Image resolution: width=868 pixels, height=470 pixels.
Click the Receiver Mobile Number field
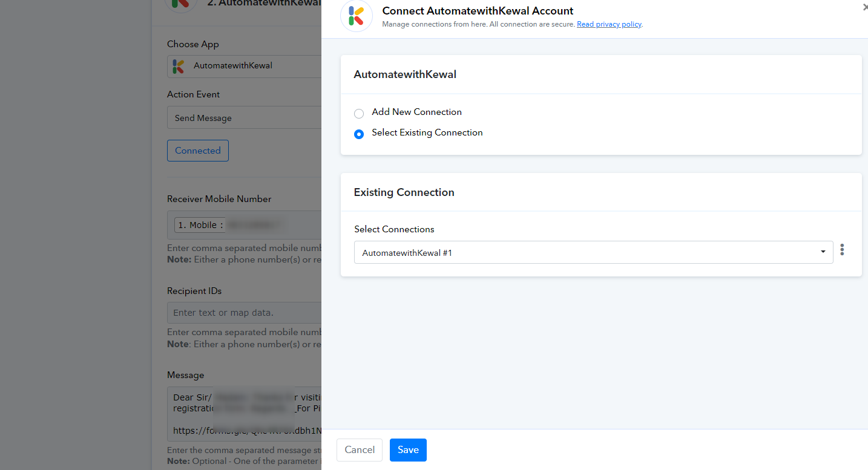[245, 225]
